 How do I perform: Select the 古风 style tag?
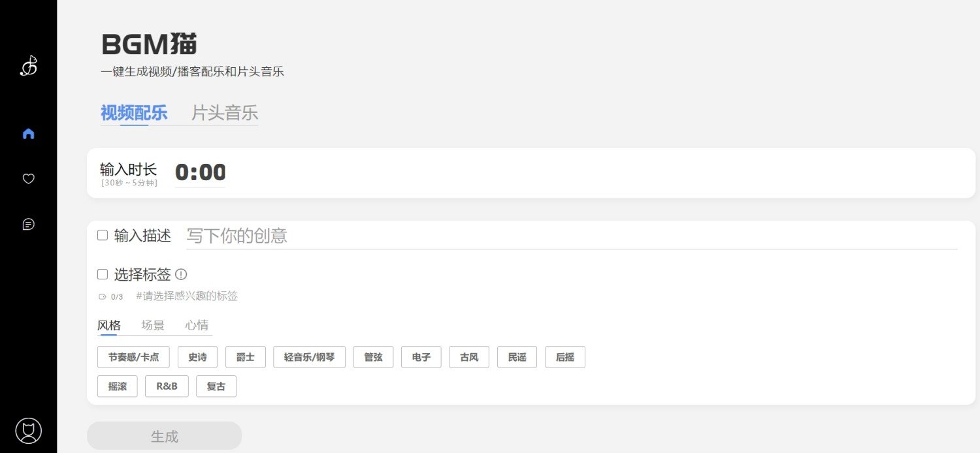(x=468, y=357)
